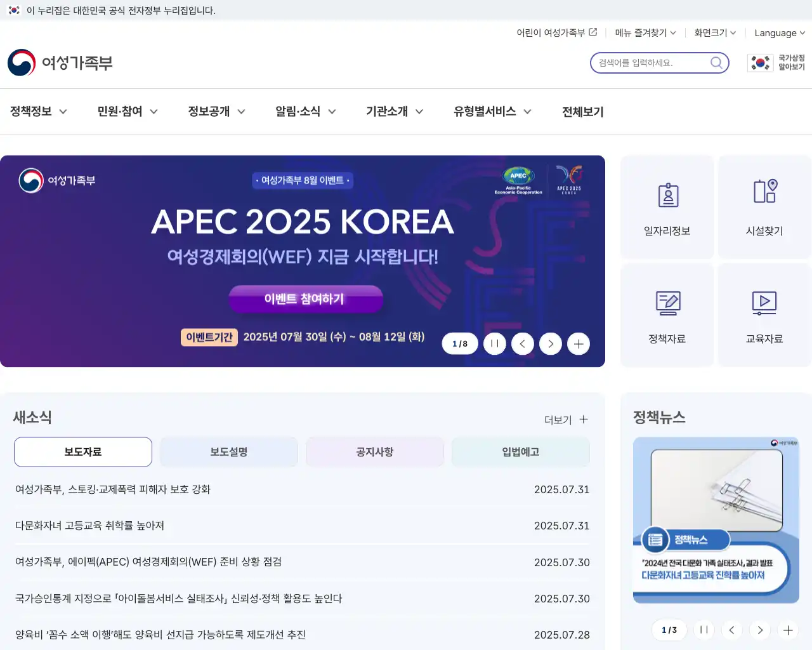Open article 다문화자녀 고등교육 취학률 높아져
The width and height of the screenshot is (812, 650).
coord(90,526)
